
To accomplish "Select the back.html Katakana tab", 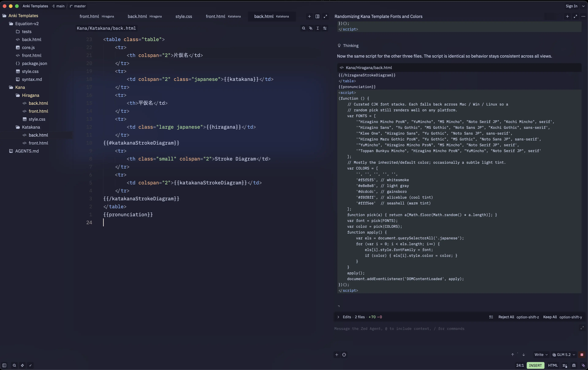I will pos(271,16).
